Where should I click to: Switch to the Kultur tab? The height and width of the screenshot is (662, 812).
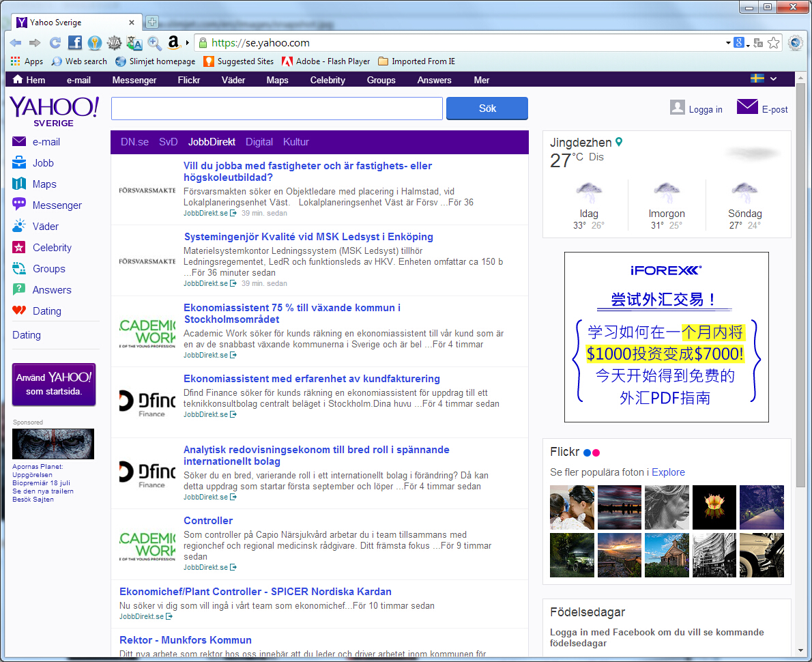click(x=295, y=142)
